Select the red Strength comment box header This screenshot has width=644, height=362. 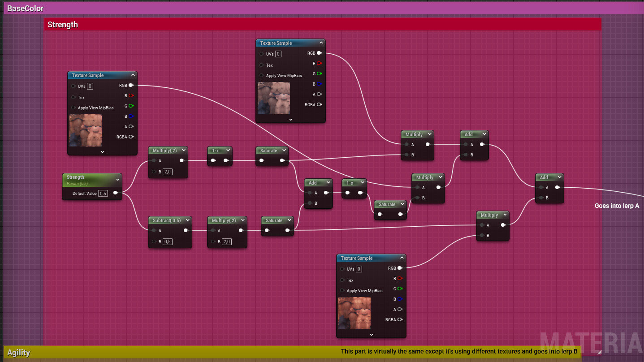(323, 24)
